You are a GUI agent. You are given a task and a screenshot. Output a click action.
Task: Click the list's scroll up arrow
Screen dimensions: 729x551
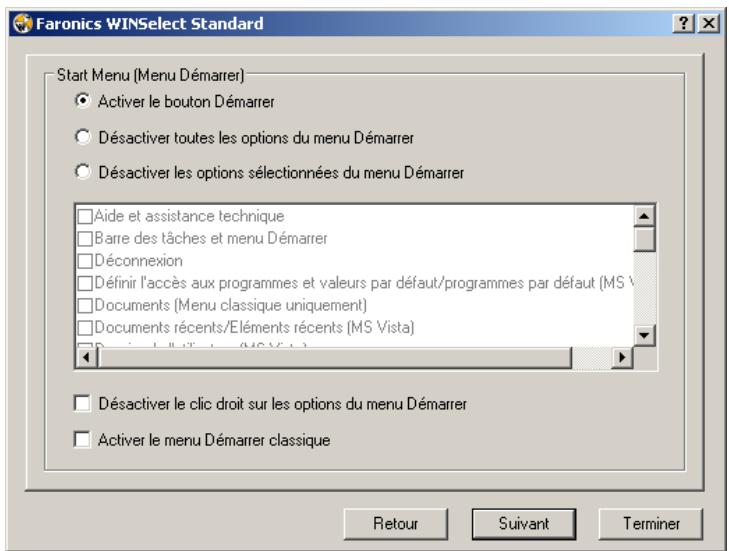644,216
